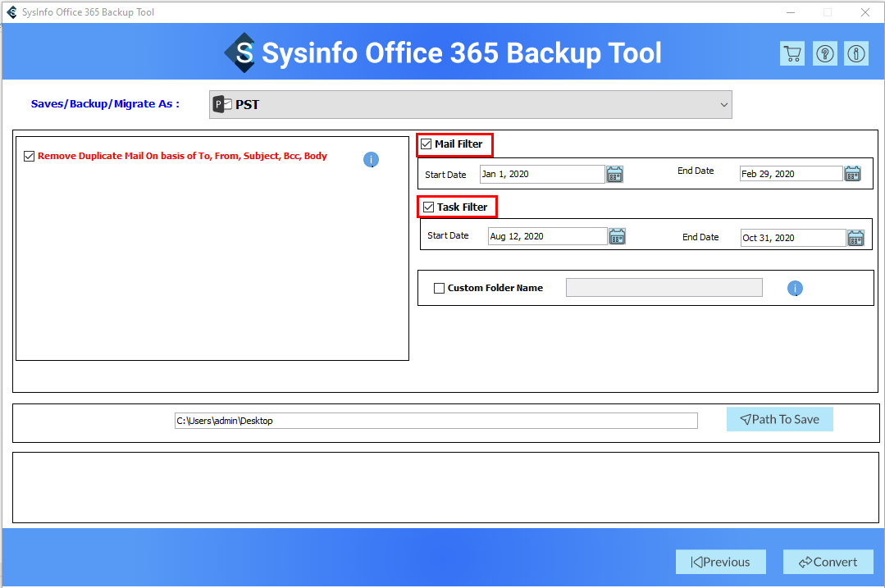Click info icon beside Custom Folder Name

coord(795,289)
